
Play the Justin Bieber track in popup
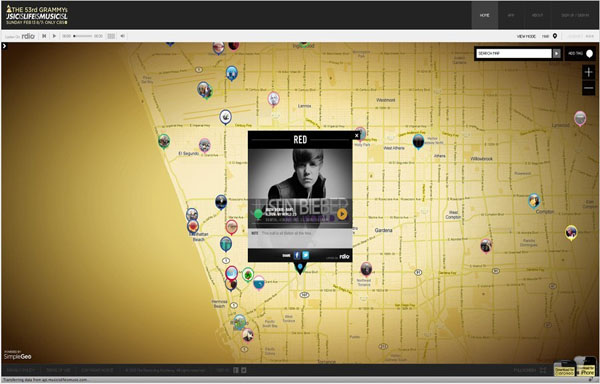342,214
